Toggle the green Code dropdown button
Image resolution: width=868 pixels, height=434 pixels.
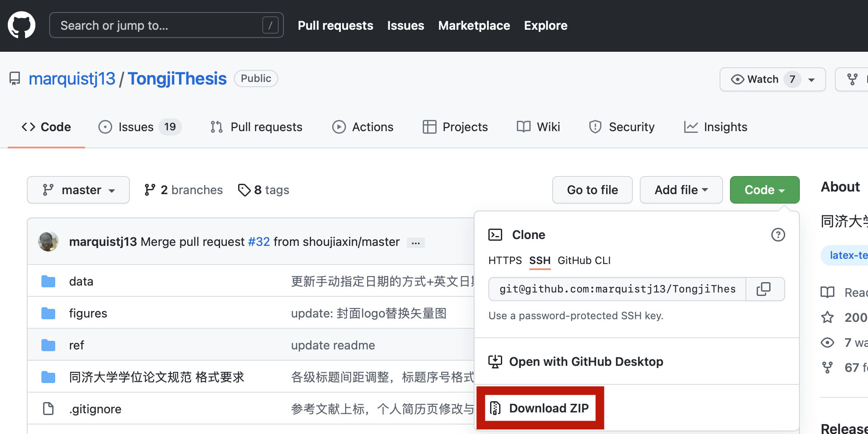tap(764, 190)
